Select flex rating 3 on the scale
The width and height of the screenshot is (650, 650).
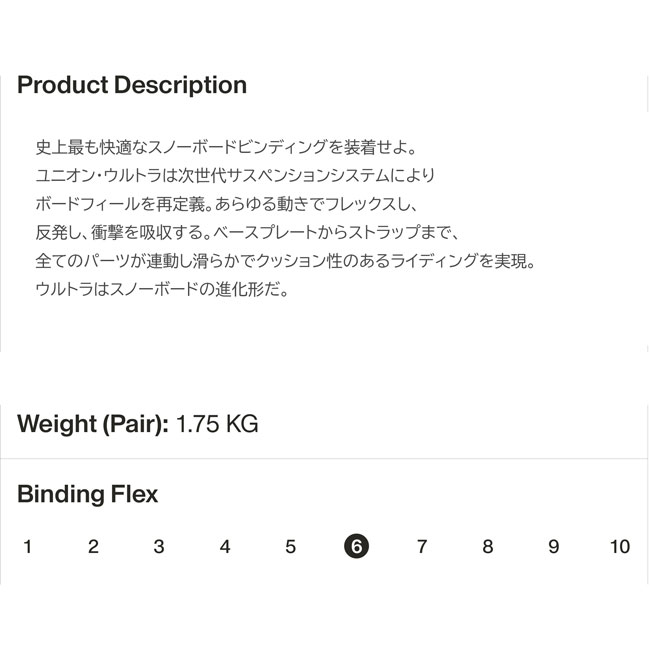click(x=159, y=547)
